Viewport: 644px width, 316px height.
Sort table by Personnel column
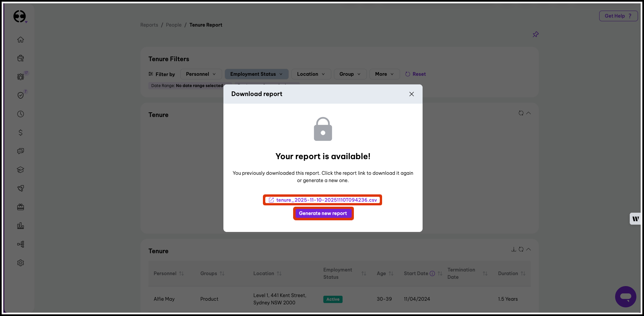(181, 273)
